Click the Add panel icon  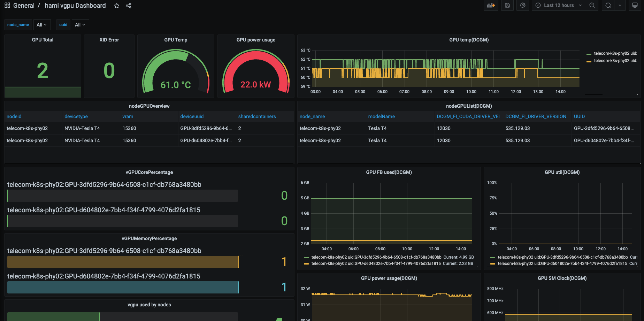click(x=491, y=6)
